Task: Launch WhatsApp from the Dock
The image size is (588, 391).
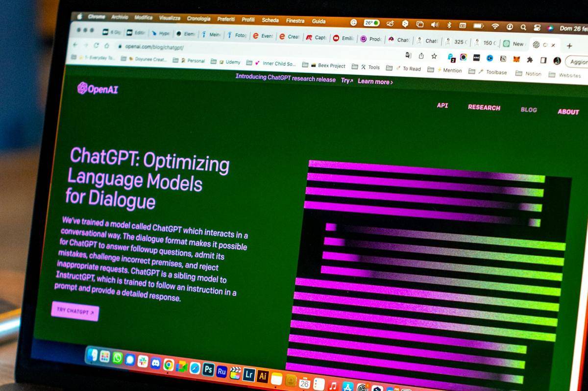Action: tap(117, 358)
